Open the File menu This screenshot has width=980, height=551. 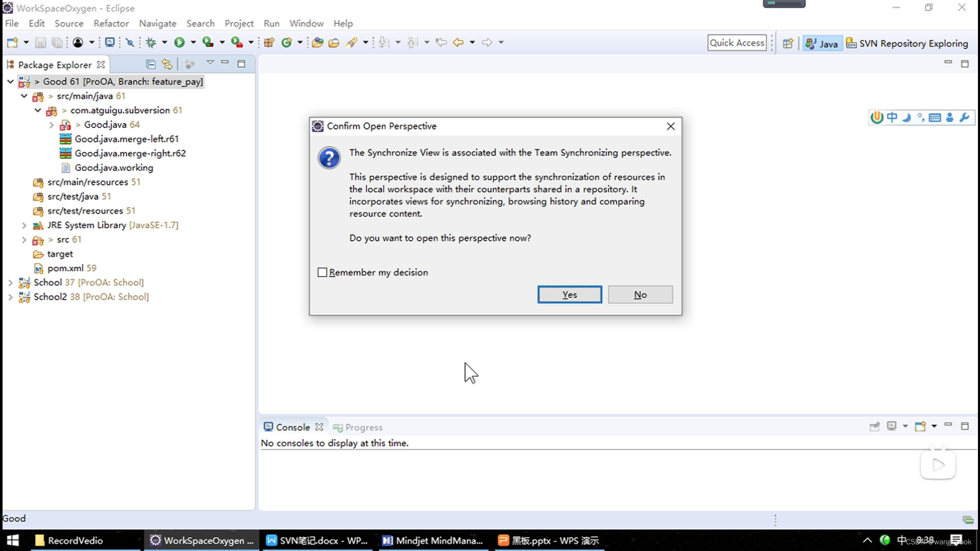coord(11,23)
